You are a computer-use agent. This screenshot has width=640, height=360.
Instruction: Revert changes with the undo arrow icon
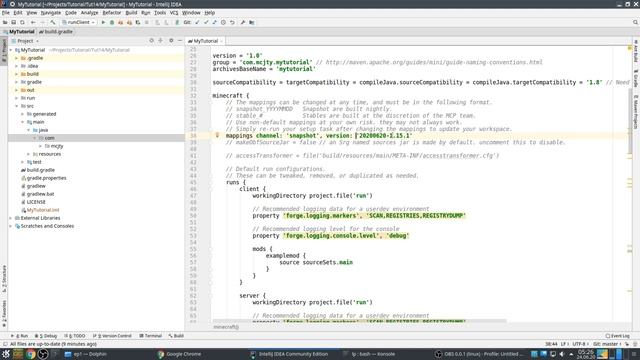tap(232, 22)
